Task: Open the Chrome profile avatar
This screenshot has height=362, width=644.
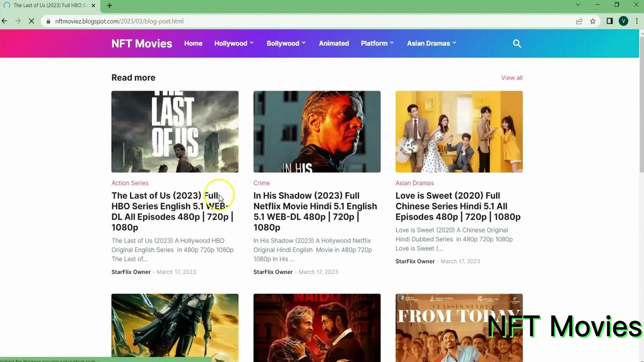Action: tap(623, 21)
